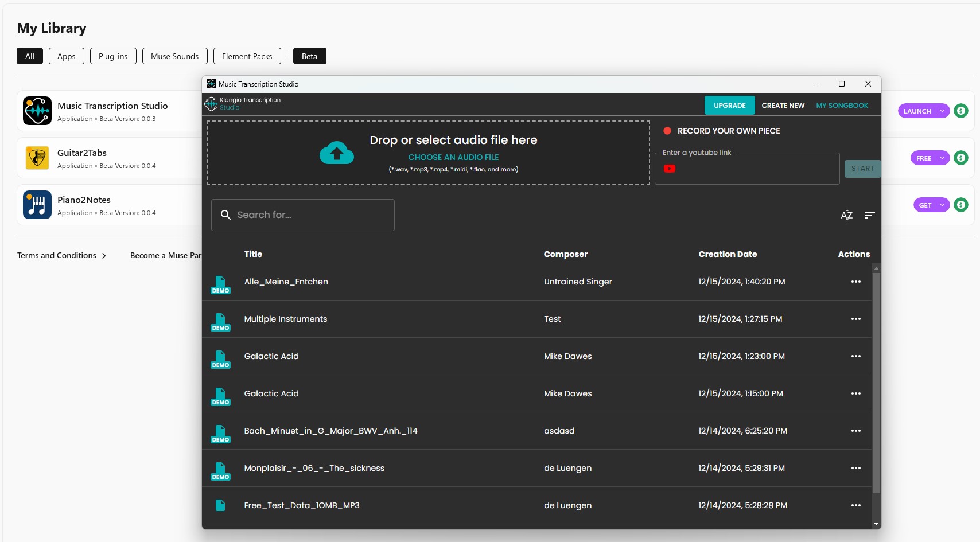Click the Guitar2Tabs application icon
This screenshot has height=542, width=980.
pos(37,158)
